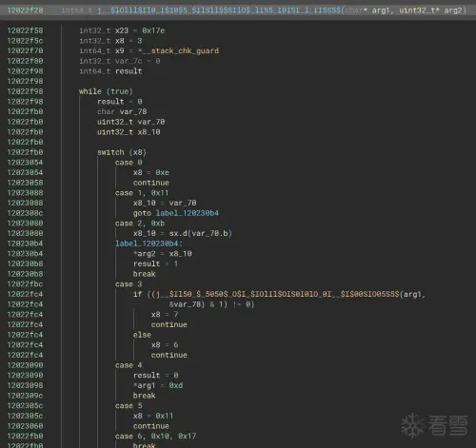
Task: Click the sx.d(var_70.b) expression
Action: (201, 233)
